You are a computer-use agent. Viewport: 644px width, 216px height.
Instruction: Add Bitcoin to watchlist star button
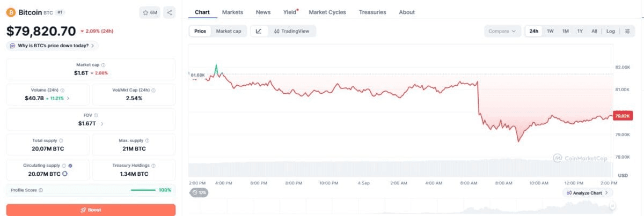click(x=150, y=12)
